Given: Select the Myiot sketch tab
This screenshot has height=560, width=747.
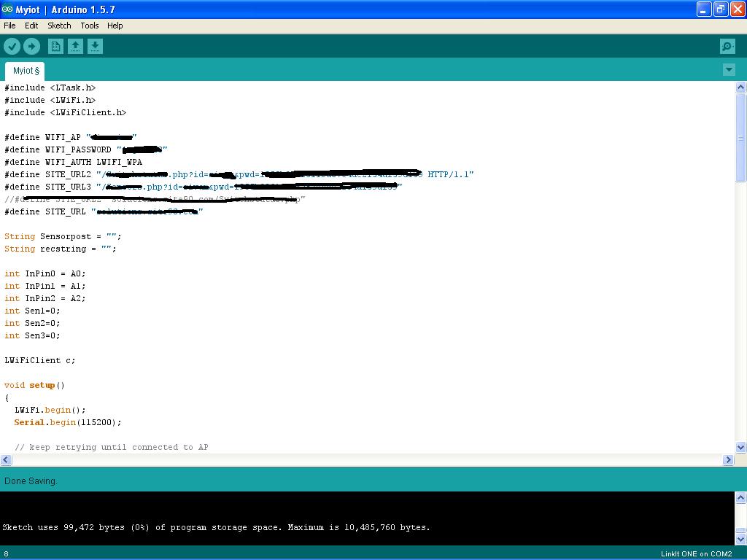Looking at the screenshot, I should click(x=26, y=71).
